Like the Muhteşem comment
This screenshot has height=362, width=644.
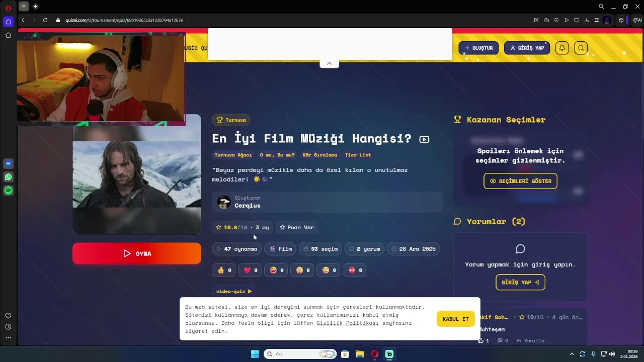coord(484,340)
